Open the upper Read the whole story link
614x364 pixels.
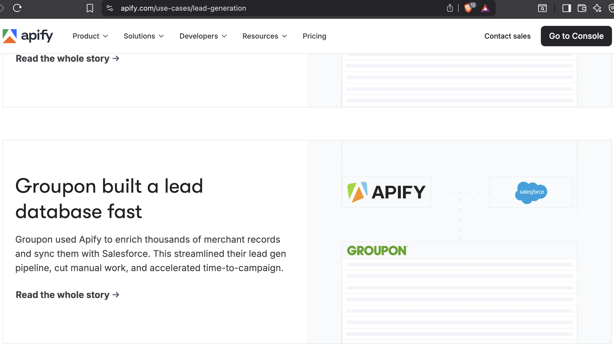click(x=68, y=59)
